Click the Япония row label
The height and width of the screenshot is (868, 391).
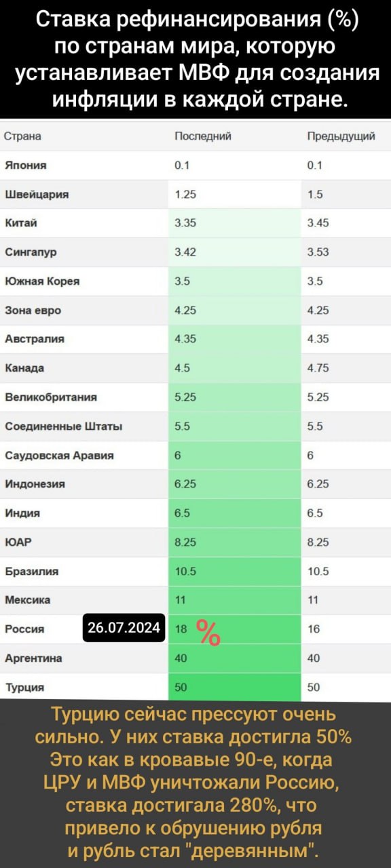tap(25, 165)
